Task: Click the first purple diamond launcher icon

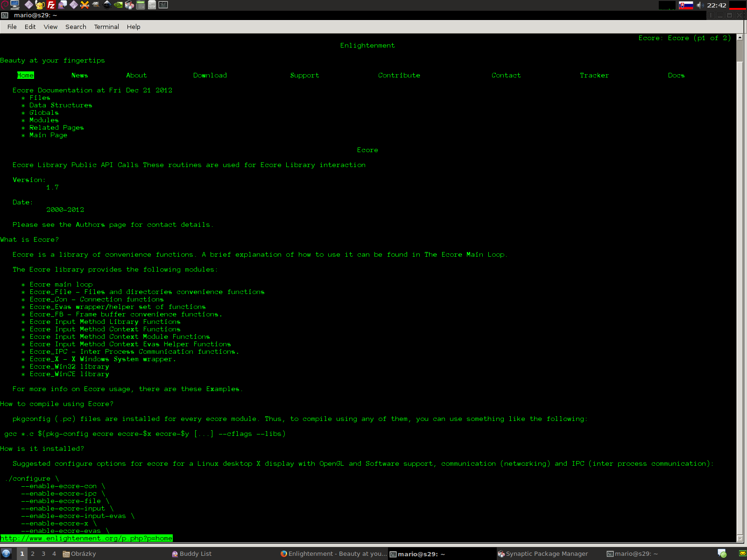Action: (x=28, y=5)
